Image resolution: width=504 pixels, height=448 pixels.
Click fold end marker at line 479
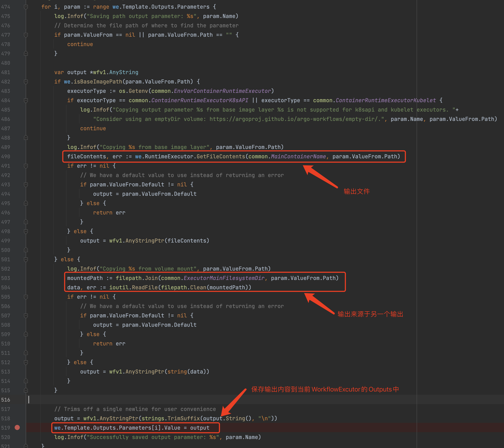pyautogui.click(x=26, y=54)
